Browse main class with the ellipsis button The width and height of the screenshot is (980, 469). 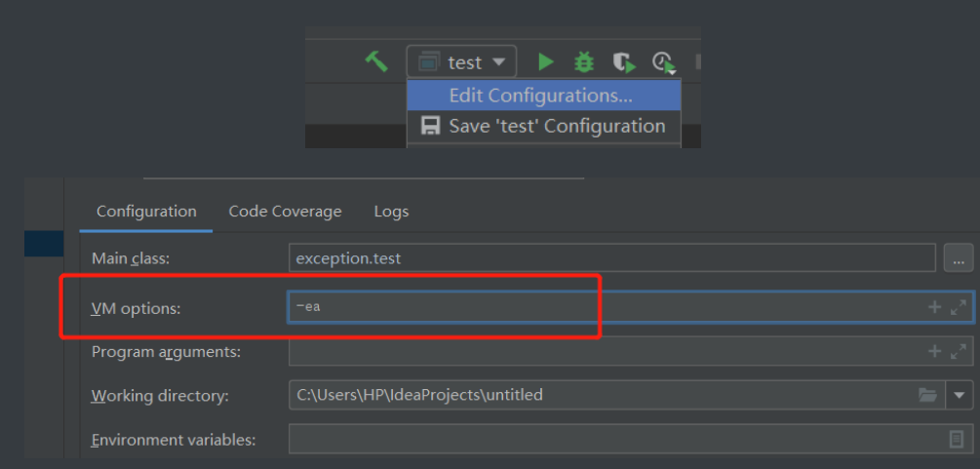coord(959,257)
